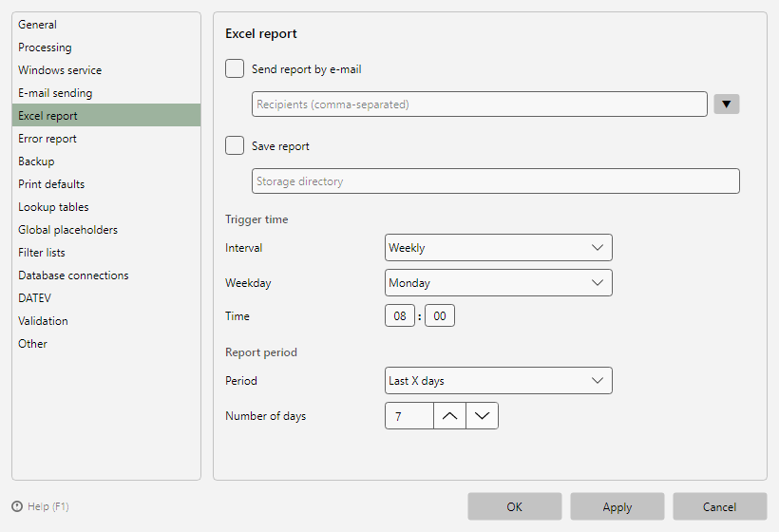Viewport: 779px width, 532px height.
Task: Go to Processing settings section
Action: (x=106, y=47)
